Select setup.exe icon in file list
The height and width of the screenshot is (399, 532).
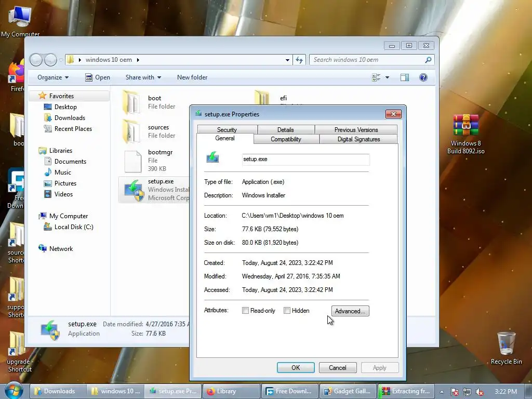pos(134,190)
